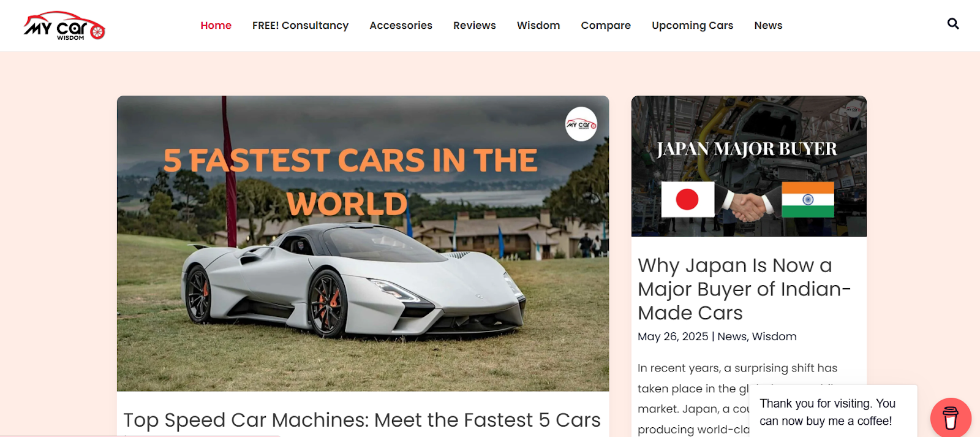This screenshot has width=980, height=437.
Task: Open the 5 Fastest Cars featured image
Action: [x=363, y=243]
